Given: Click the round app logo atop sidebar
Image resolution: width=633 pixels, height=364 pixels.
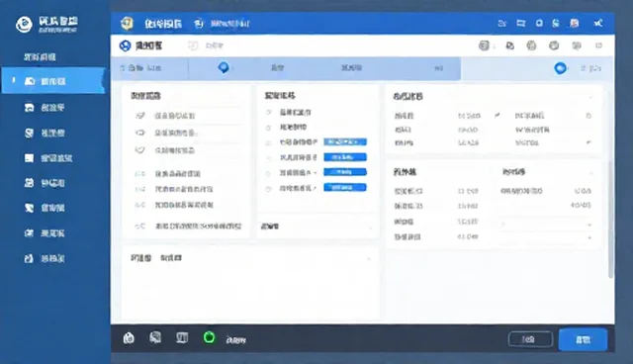Looking at the screenshot, I should pyautogui.click(x=24, y=24).
